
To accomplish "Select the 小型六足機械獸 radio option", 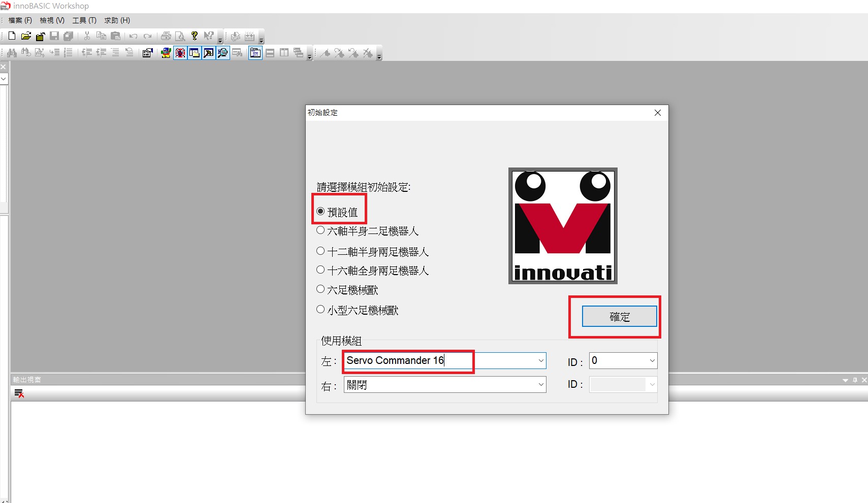I will click(358, 310).
